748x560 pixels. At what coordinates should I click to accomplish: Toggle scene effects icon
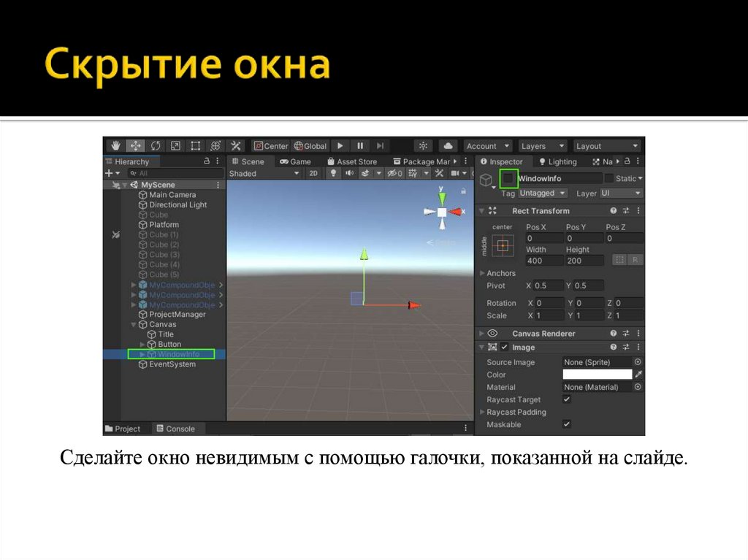[x=365, y=173]
